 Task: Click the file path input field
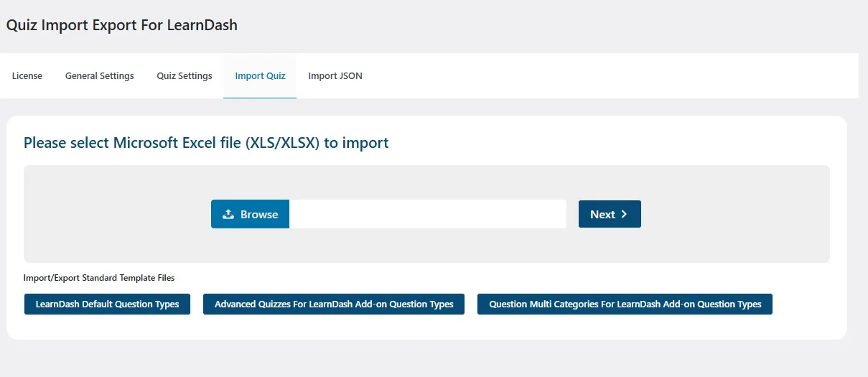pyautogui.click(x=428, y=214)
